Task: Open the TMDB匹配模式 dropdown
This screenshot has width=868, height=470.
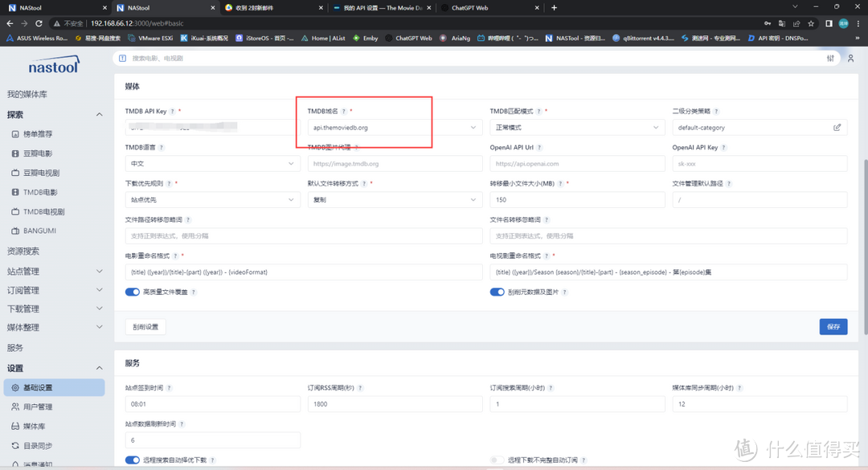Action: tap(577, 127)
